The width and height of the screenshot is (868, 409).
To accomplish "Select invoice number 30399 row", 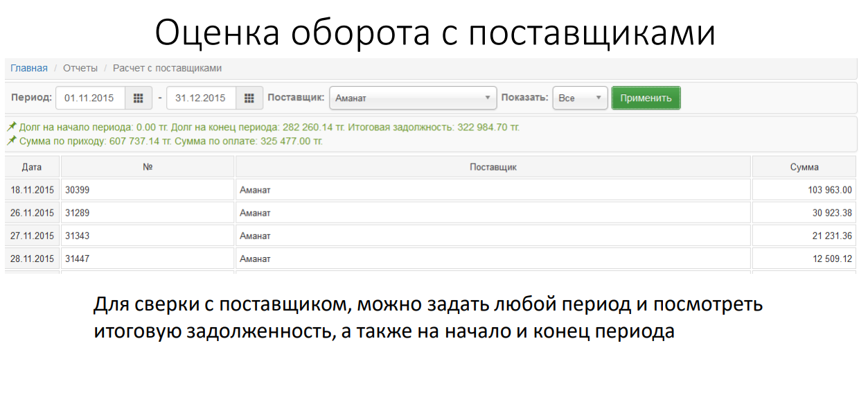I will click(78, 190).
